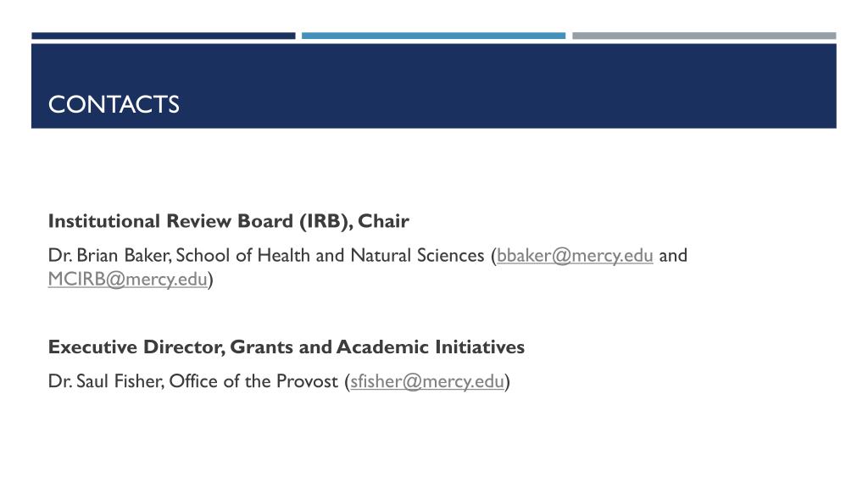Open the bbaker@mercy.edu email link
Viewport: 868px width, 488px height.
click(x=575, y=256)
